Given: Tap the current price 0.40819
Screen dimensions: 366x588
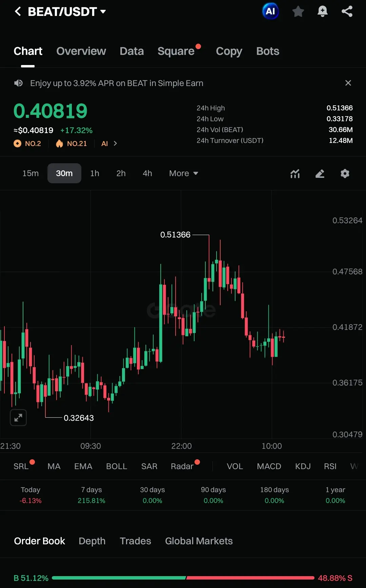Looking at the screenshot, I should pos(50,111).
